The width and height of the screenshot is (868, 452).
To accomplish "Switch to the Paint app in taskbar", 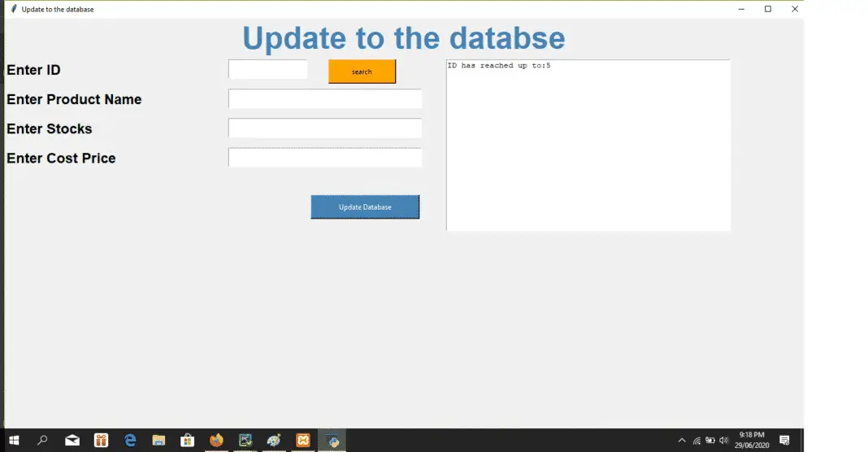I will pos(274,441).
